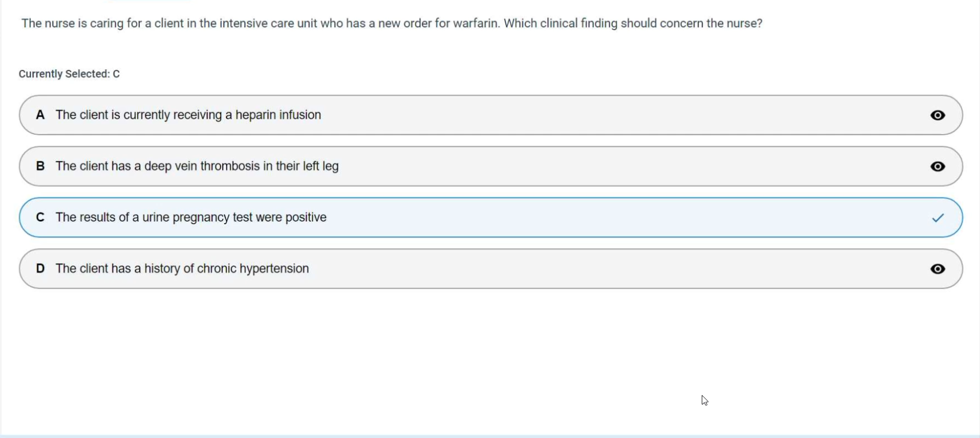Click the blue checkmark on option C
This screenshot has width=980, height=438.
[938, 218]
